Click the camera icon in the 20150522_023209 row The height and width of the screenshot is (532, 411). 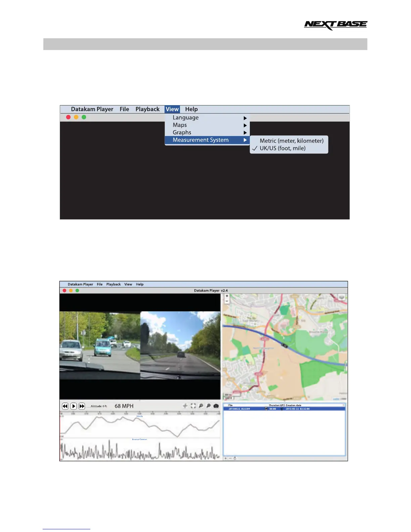pos(266,409)
